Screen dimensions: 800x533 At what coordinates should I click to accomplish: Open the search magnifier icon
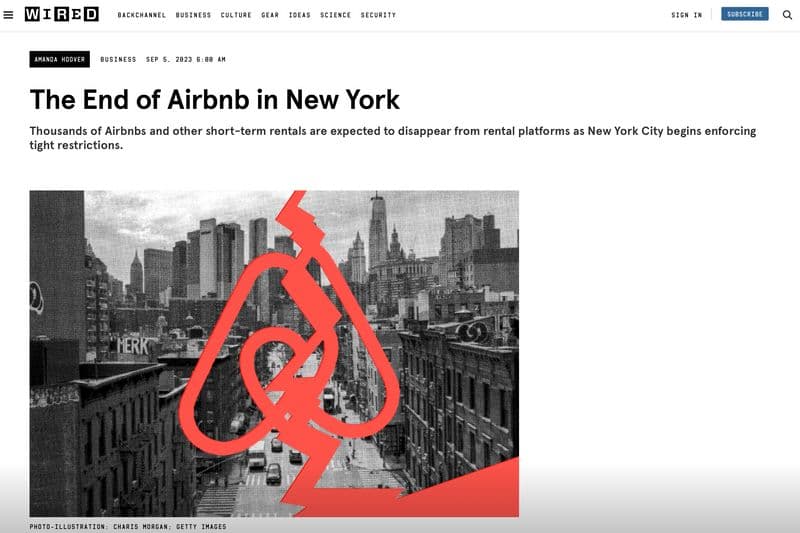tap(787, 15)
